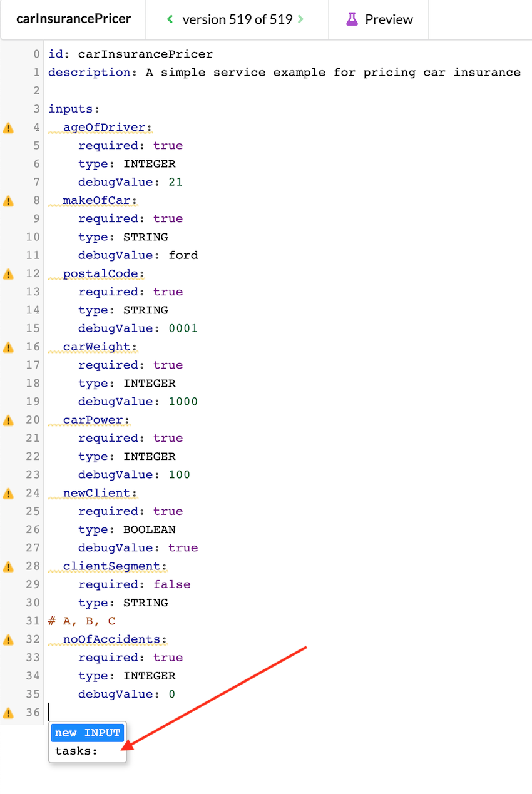Click the warning icon on line 36

click(8, 712)
